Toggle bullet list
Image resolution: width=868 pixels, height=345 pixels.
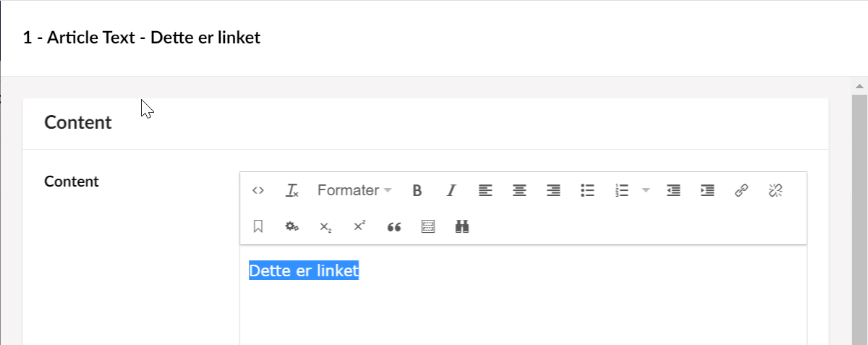click(x=587, y=191)
